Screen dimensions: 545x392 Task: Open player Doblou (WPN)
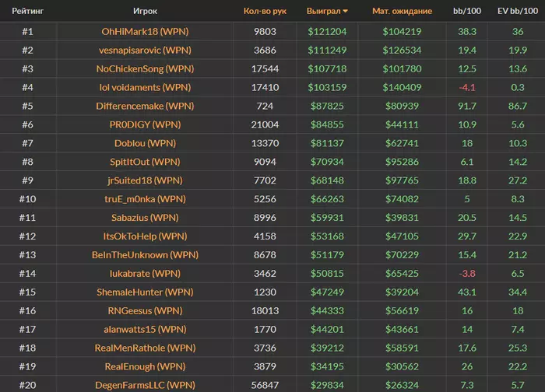click(x=145, y=143)
